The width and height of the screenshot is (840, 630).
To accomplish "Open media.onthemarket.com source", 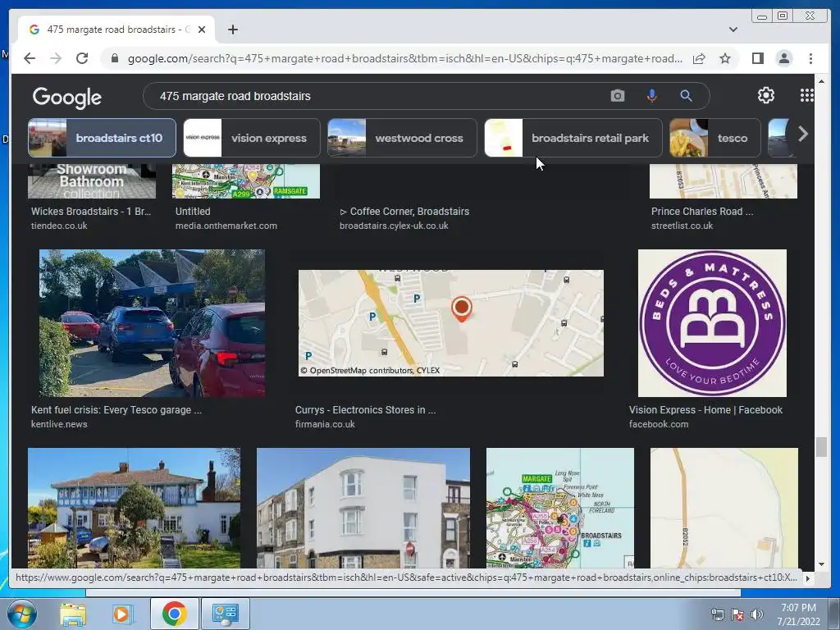I will 226,226.
